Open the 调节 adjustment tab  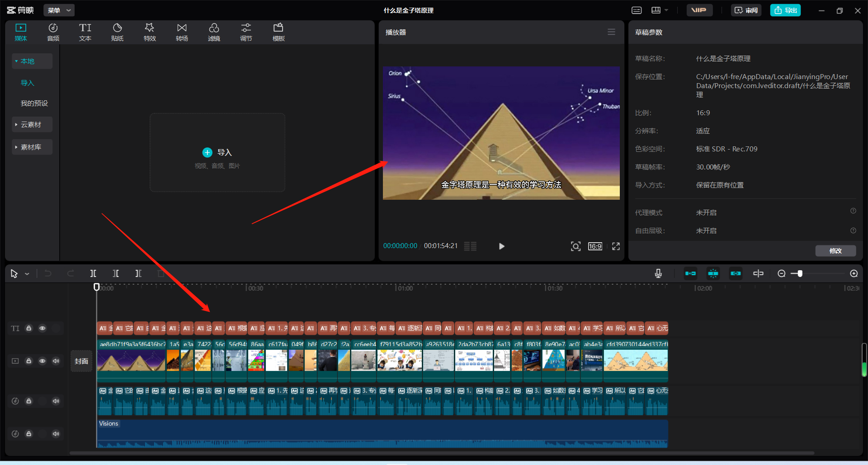click(246, 33)
